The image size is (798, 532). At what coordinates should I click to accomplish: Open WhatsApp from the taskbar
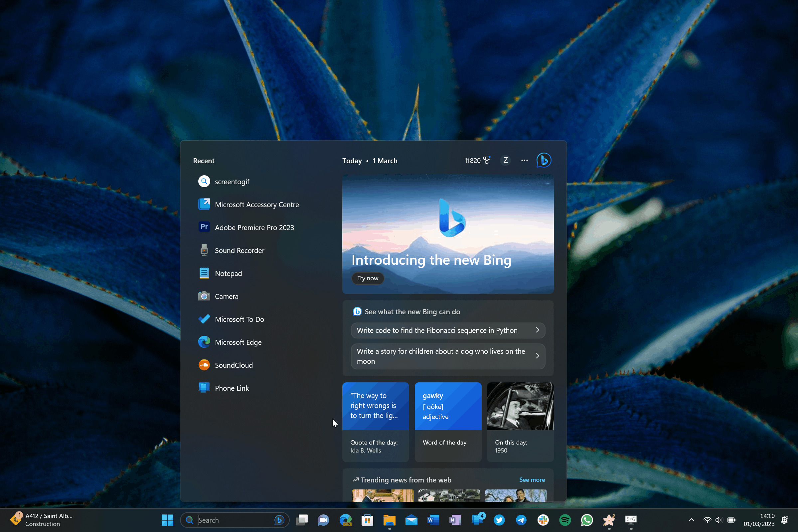point(587,520)
